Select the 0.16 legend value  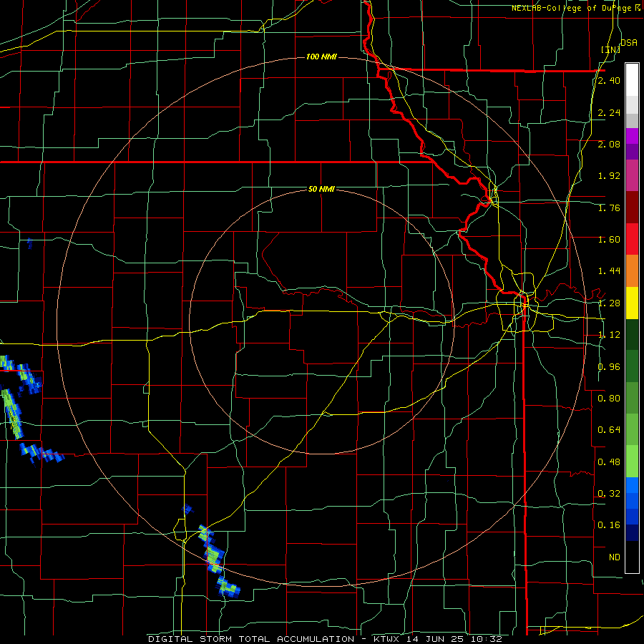pyautogui.click(x=609, y=525)
